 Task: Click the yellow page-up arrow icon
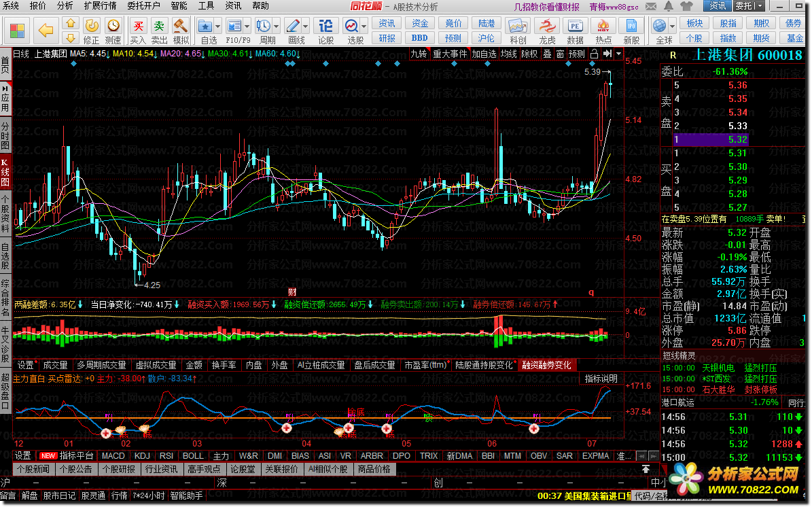(x=71, y=23)
